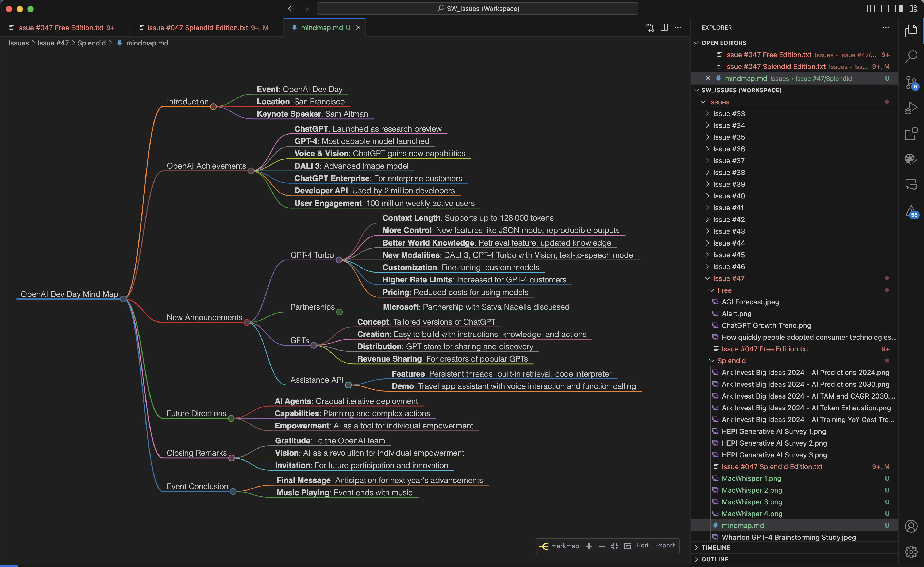Click Issues in the breadcrumb
Viewport: 924px width, 567px height.
click(x=18, y=43)
